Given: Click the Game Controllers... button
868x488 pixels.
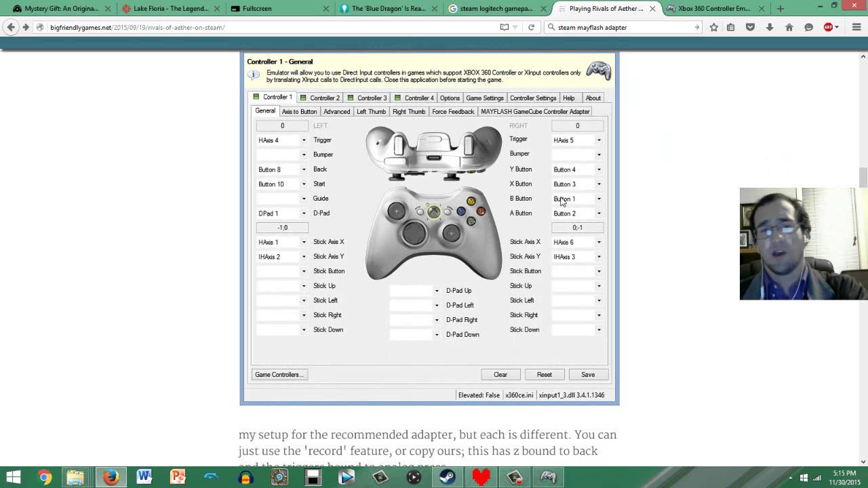Looking at the screenshot, I should click(x=279, y=374).
